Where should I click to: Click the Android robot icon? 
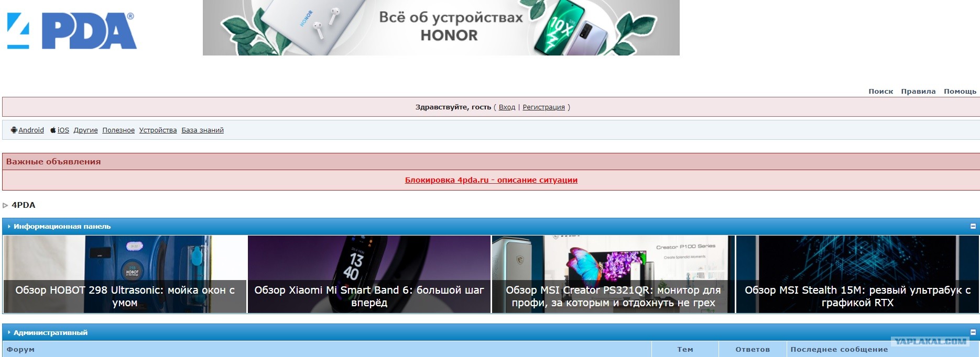point(14,130)
